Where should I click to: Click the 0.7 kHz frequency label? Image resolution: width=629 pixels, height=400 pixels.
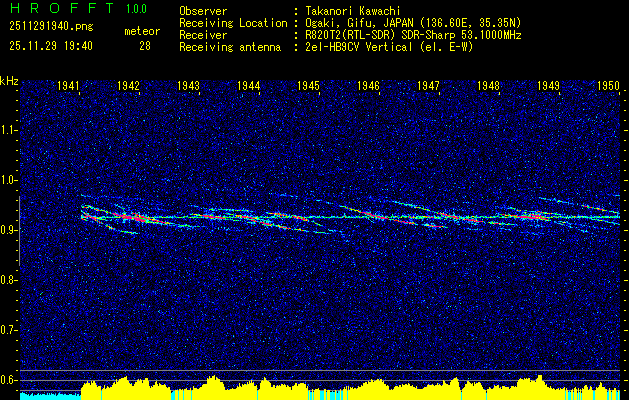(8, 330)
